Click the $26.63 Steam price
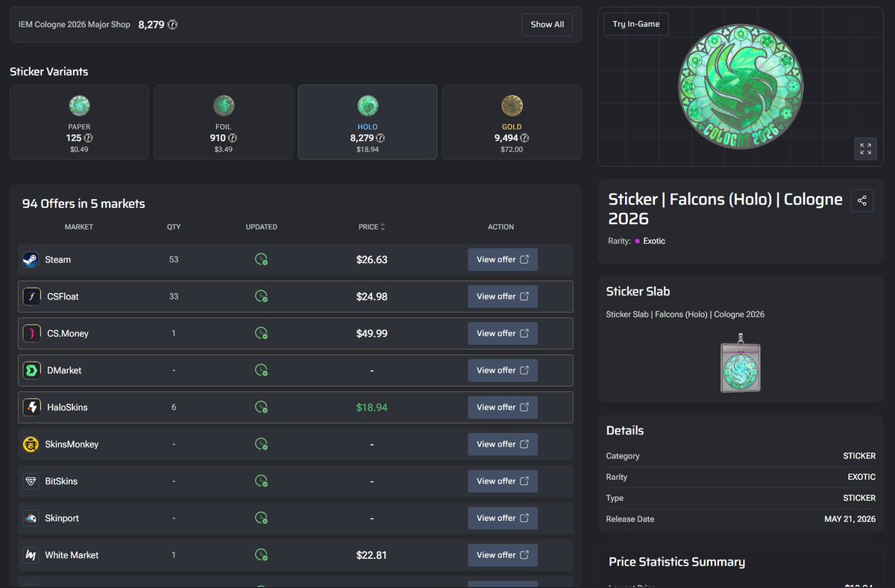 371,259
